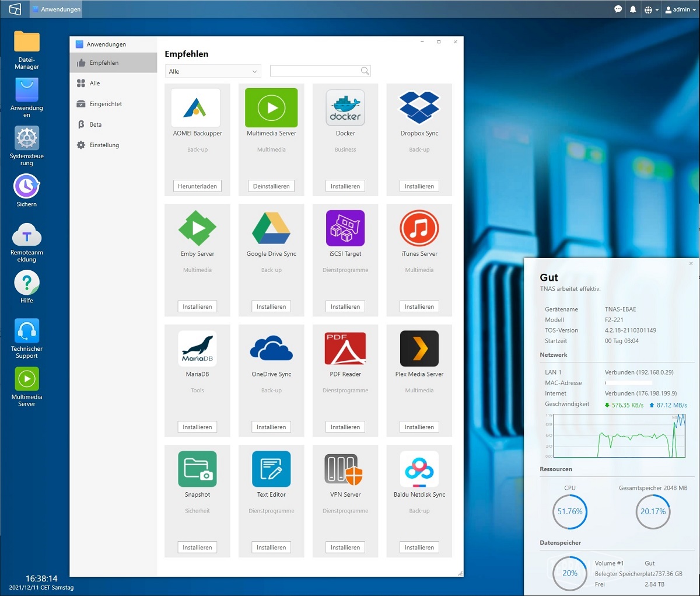Screen dimensions: 700x596
Task: Install Plex Media Server
Action: pos(419,427)
